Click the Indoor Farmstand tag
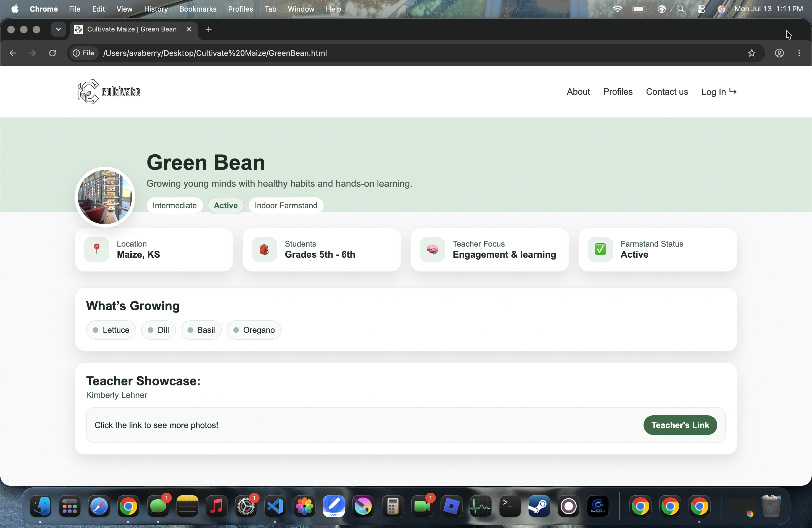The image size is (812, 528). (x=286, y=205)
